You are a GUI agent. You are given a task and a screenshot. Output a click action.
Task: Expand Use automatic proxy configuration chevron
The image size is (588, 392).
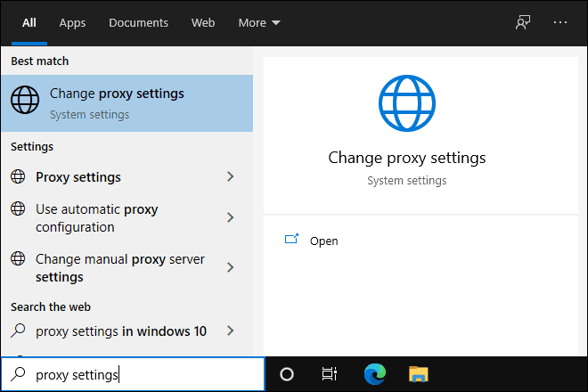(x=230, y=217)
